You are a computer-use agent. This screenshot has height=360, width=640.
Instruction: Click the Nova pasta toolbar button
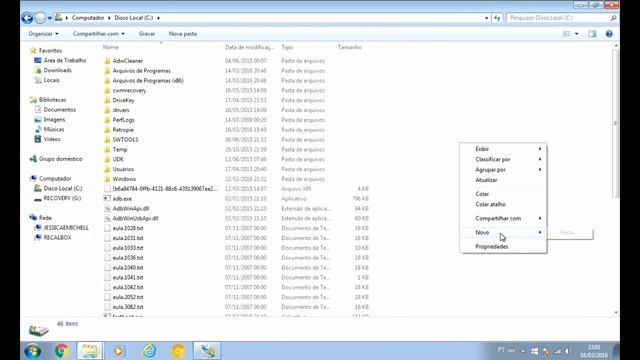pos(183,34)
